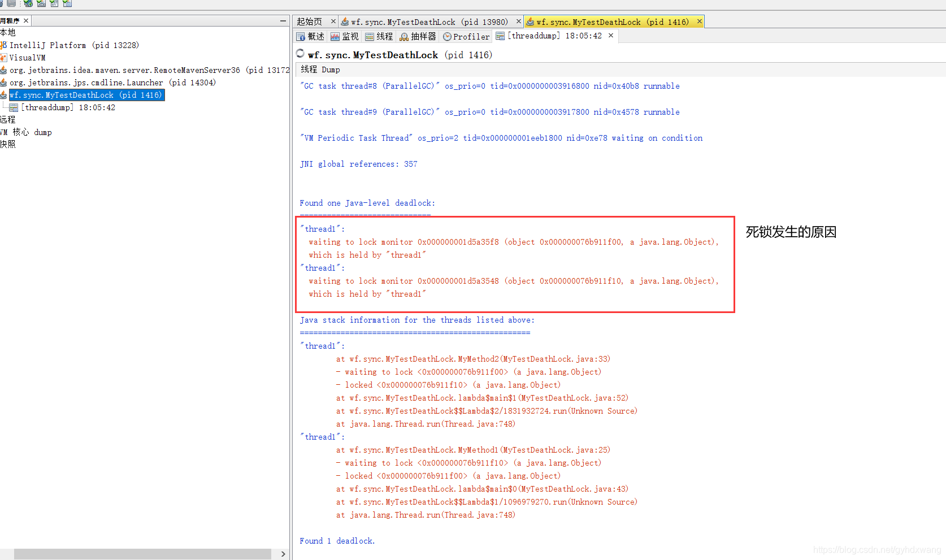Viewport: 946px width, 560px height.
Task: Click Java icon beside jps.cmdline.Launcher
Action: coord(3,83)
